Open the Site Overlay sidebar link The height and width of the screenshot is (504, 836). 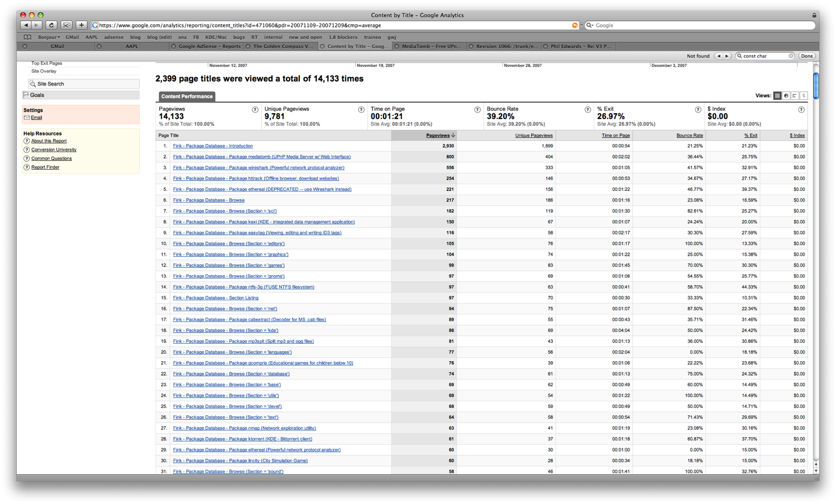pyautogui.click(x=44, y=71)
